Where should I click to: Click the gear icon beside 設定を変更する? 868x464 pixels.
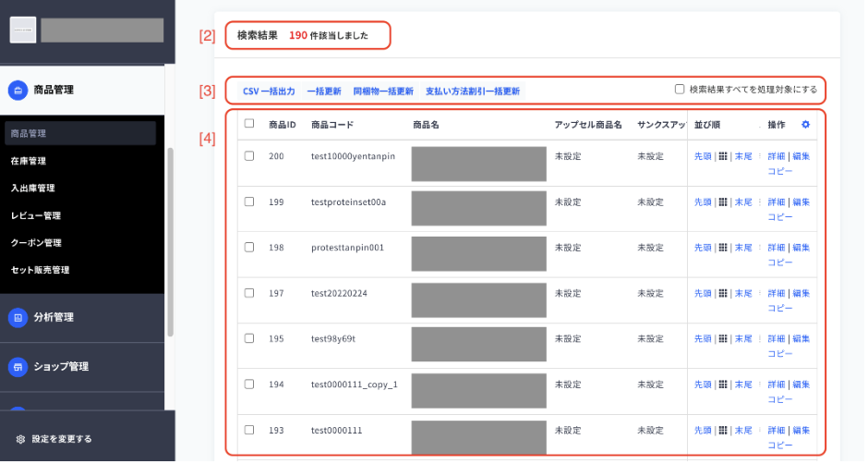20,441
